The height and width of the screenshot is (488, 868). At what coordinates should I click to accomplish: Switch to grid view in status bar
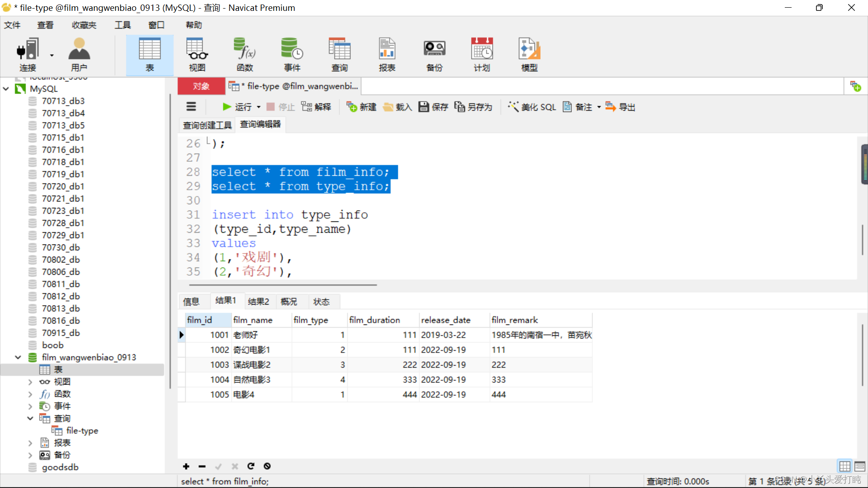[844, 466]
